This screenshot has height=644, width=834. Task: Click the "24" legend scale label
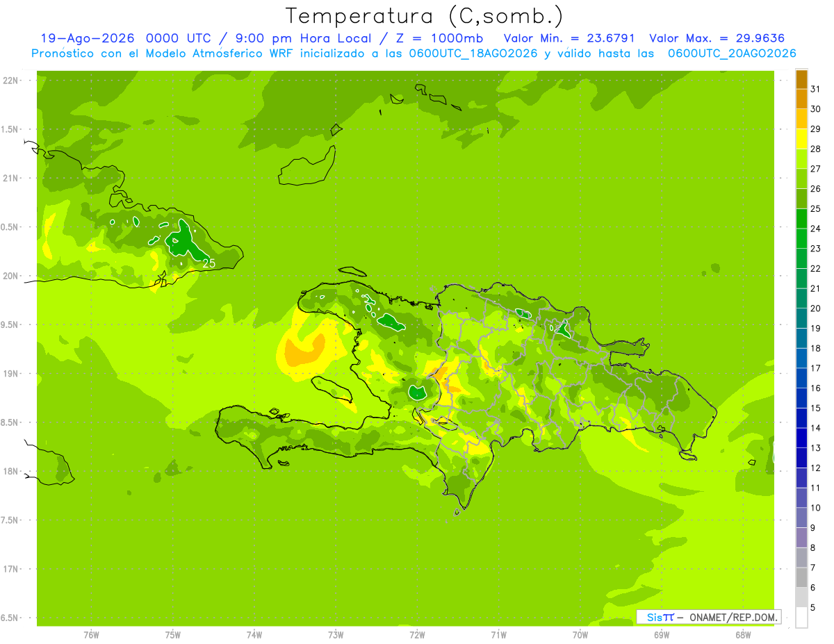point(816,229)
